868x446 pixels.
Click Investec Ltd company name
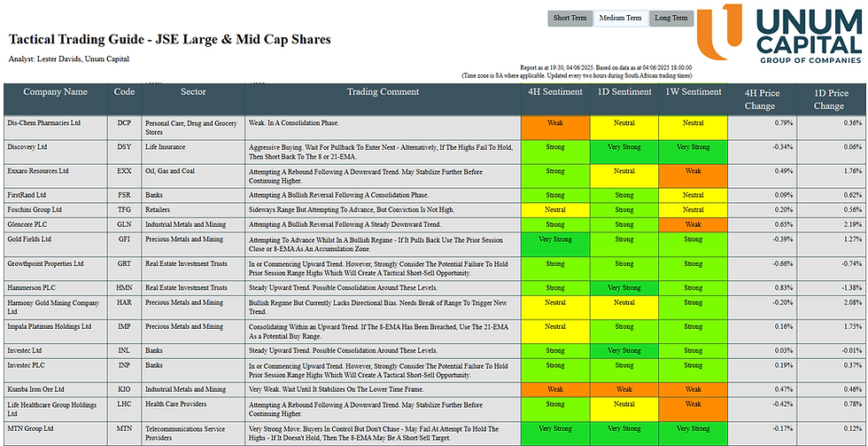click(25, 351)
